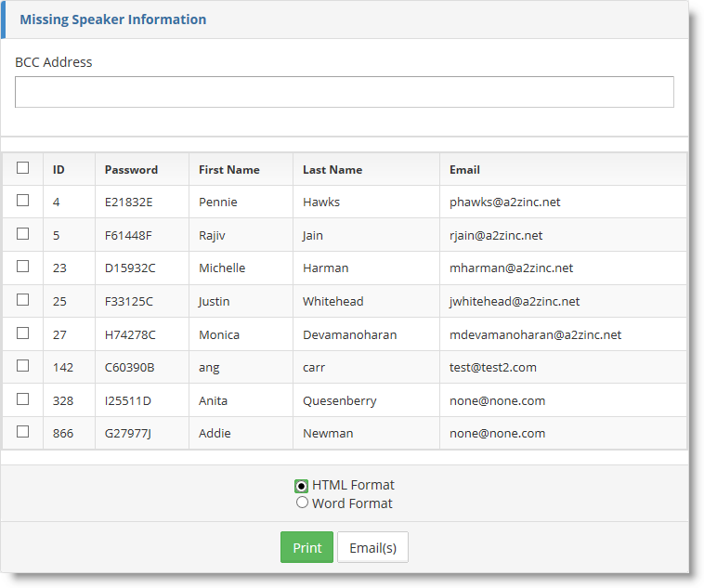704x588 pixels.
Task: Click the Email column header
Action: [x=464, y=170]
